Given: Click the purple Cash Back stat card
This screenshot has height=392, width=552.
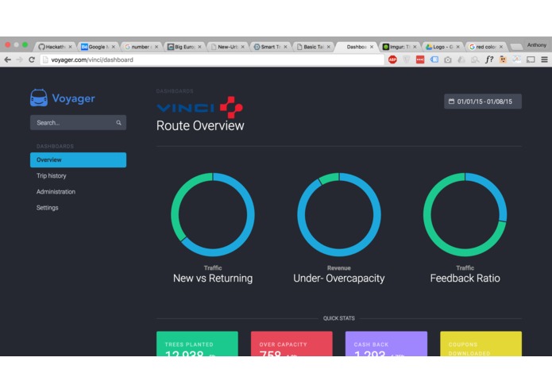Looking at the screenshot, I should pos(386,344).
